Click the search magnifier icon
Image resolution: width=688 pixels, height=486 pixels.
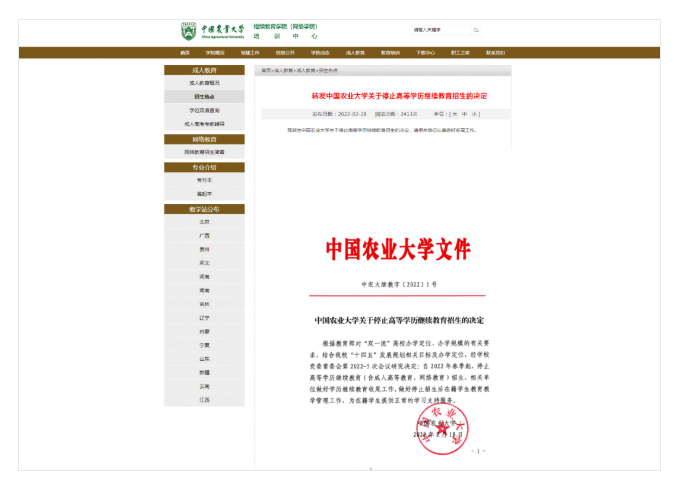pos(476,30)
